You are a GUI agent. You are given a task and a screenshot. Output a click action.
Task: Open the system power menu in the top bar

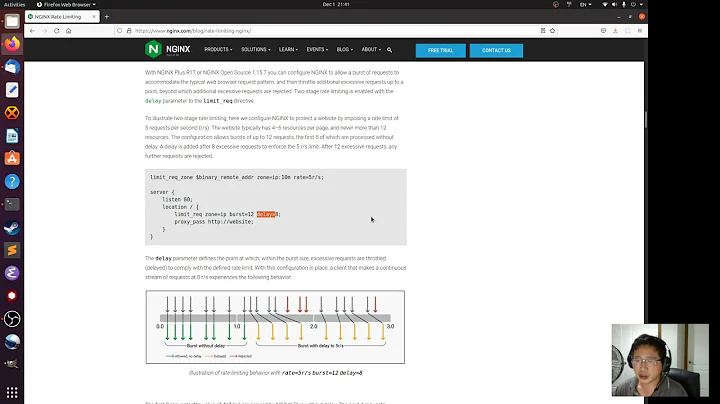point(636,4)
